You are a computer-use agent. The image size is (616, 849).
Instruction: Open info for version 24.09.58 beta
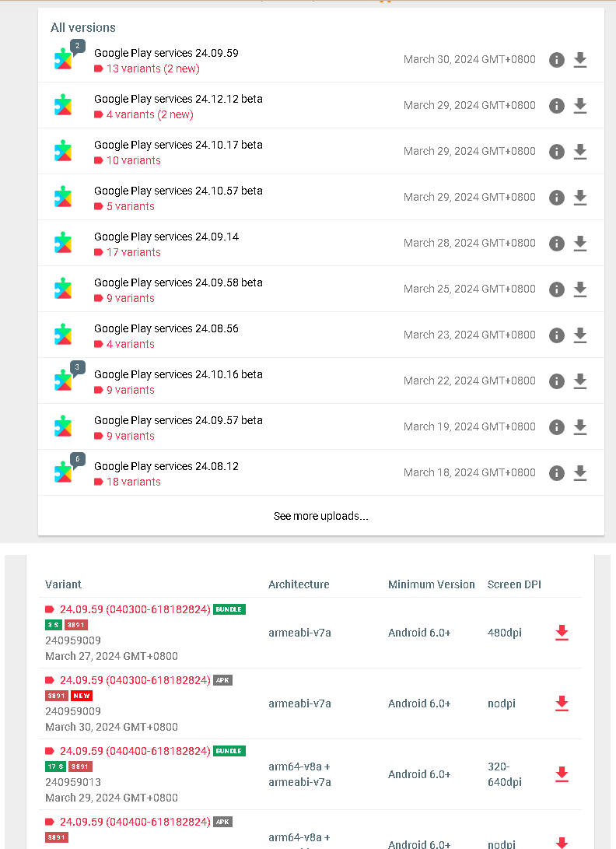click(x=556, y=289)
